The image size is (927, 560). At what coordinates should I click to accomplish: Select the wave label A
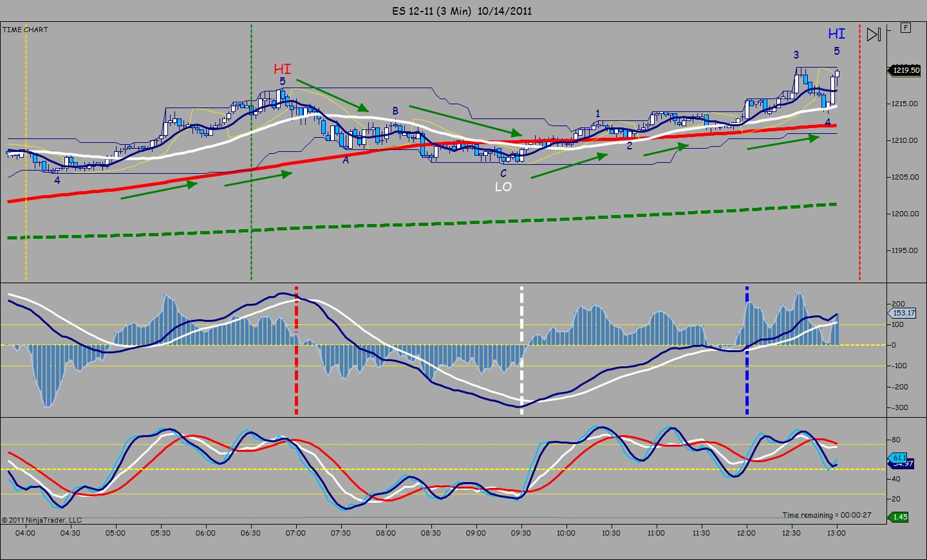[346, 160]
